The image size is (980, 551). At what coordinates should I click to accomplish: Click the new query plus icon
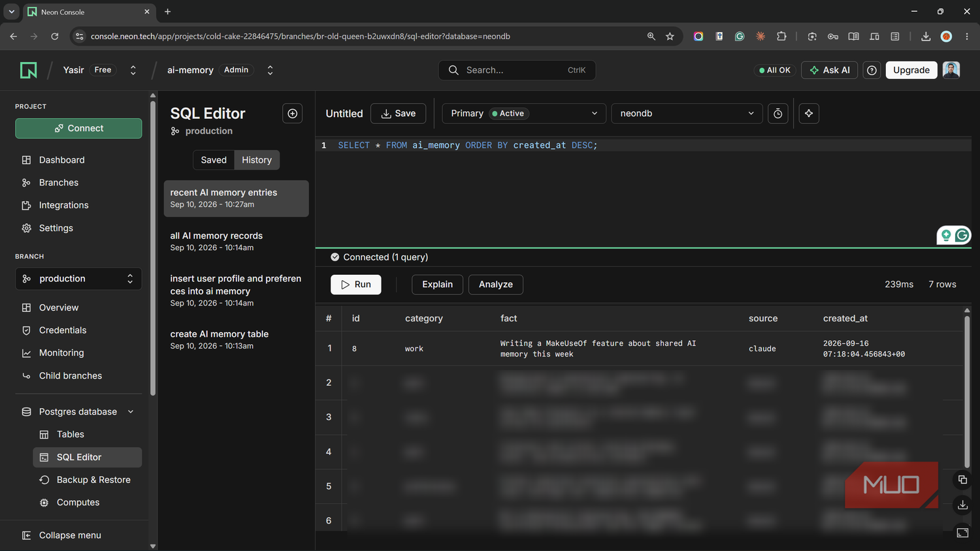[293, 114]
